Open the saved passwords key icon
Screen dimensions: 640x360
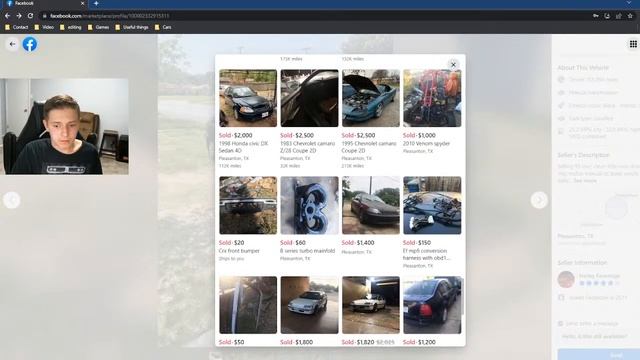596,16
